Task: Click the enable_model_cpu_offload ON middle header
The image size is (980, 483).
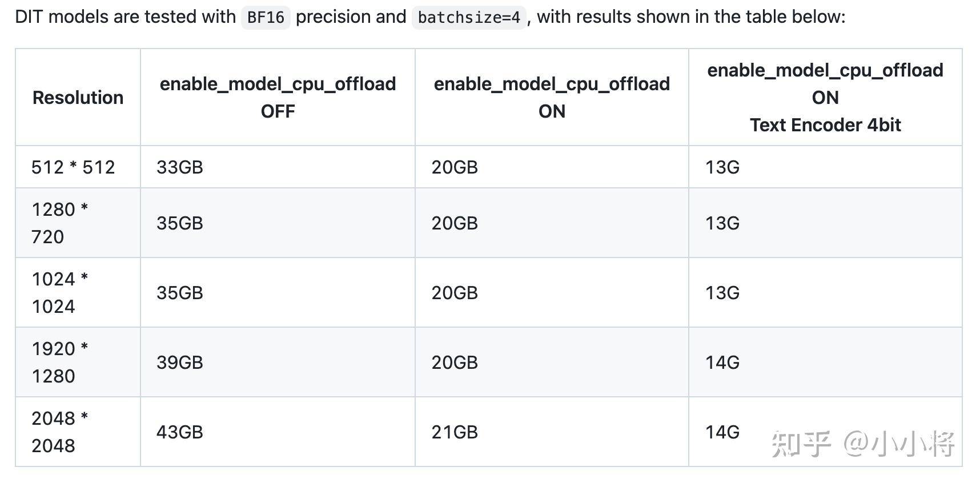Action: pyautogui.click(x=552, y=98)
